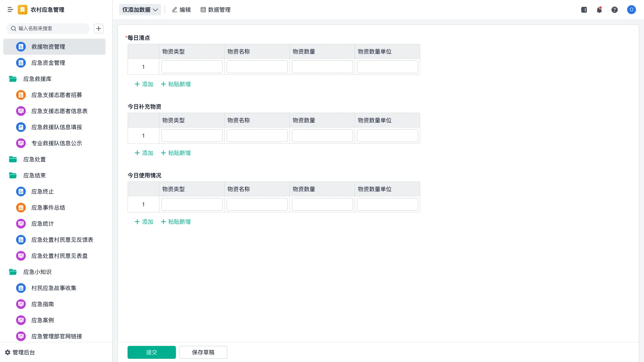The image size is (644, 362).
Task: Click the 应急支援志愿者信息表 dashboard icon
Action: (x=21, y=111)
